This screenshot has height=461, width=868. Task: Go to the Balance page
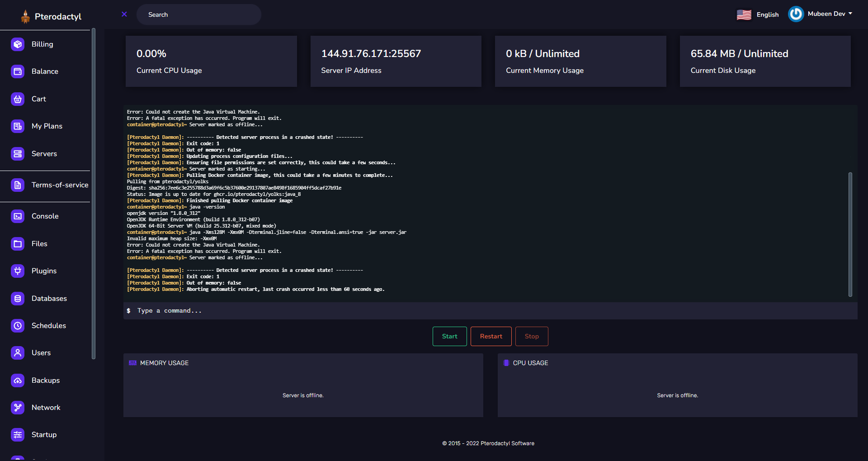[45, 71]
